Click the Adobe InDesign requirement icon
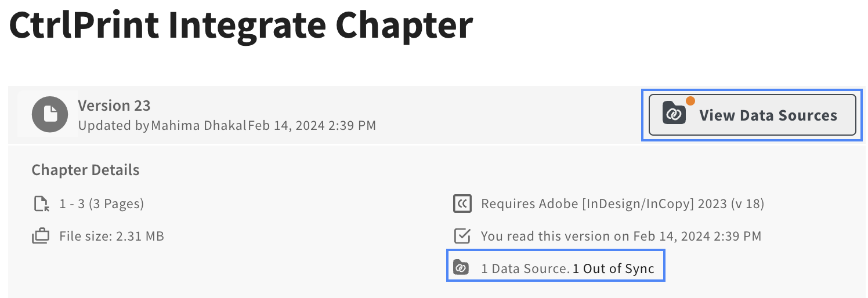 point(462,203)
